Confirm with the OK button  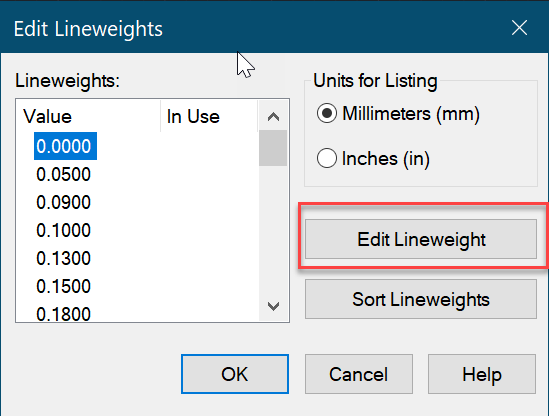235,374
